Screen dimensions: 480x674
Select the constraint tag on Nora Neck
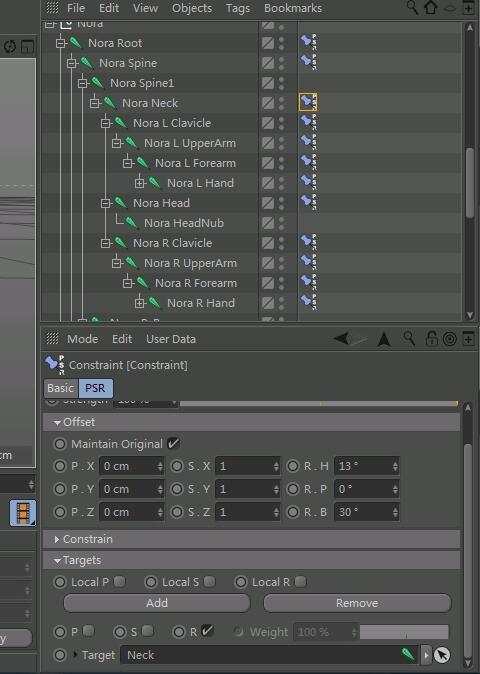point(308,102)
